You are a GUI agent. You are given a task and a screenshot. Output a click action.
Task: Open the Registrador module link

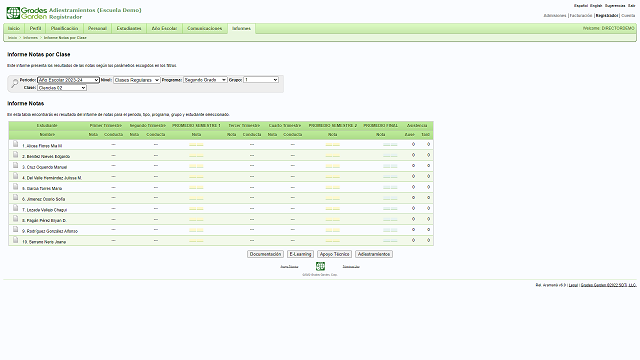click(607, 16)
